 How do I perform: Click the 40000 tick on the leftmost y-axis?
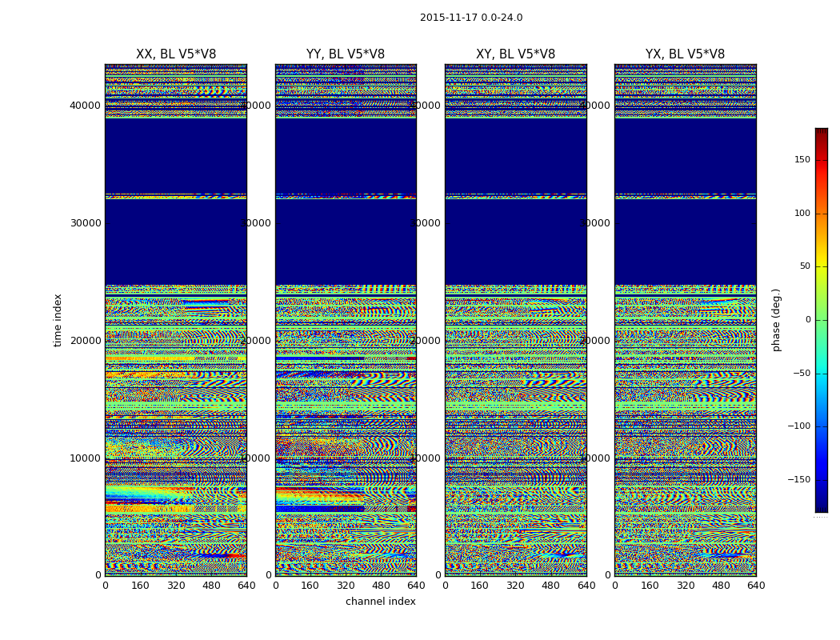86,106
